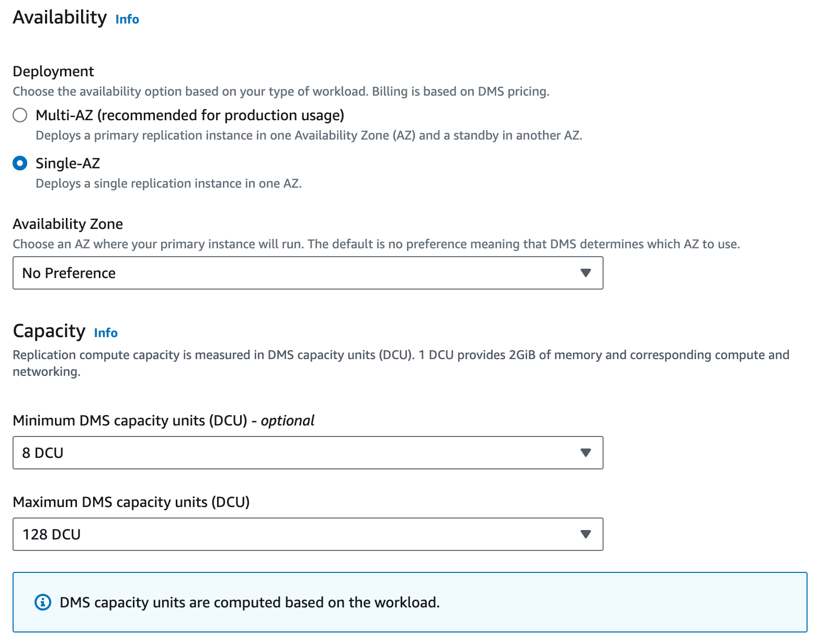
Task: Open the Availability Zone dropdown showing No Preference
Action: [x=308, y=273]
